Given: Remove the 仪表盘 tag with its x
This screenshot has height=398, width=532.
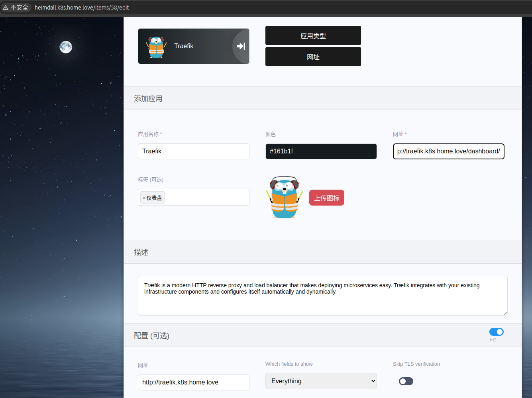Looking at the screenshot, I should (144, 198).
